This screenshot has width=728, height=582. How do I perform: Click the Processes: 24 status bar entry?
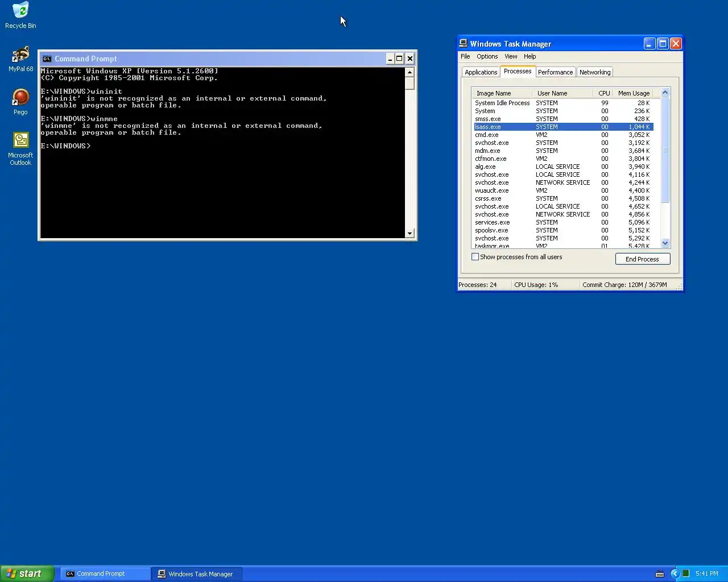coord(483,285)
